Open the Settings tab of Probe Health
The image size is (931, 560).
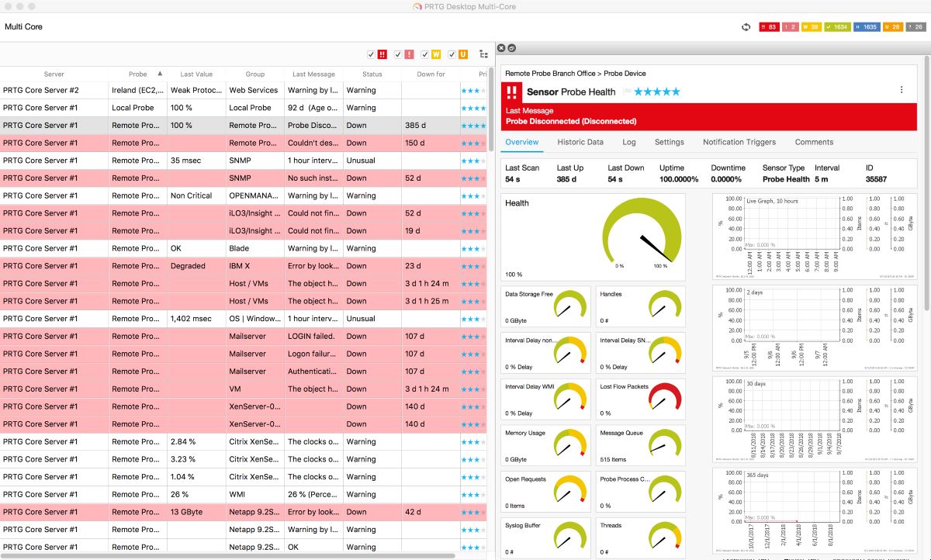669,142
